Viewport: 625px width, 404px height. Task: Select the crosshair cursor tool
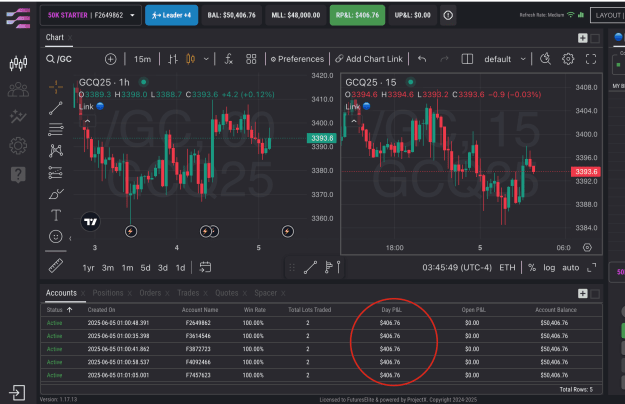pos(56,86)
